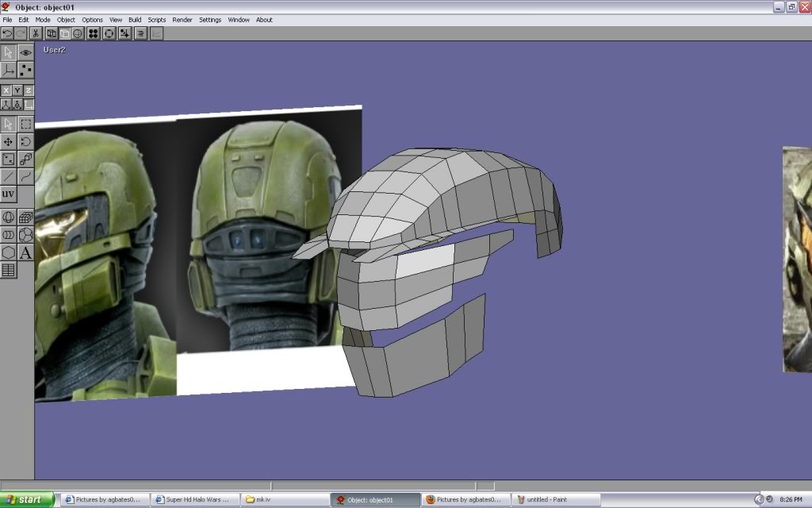Screen dimensions: 812x508
Task: Click the toolbar icon with dot and star
Action: (124, 33)
